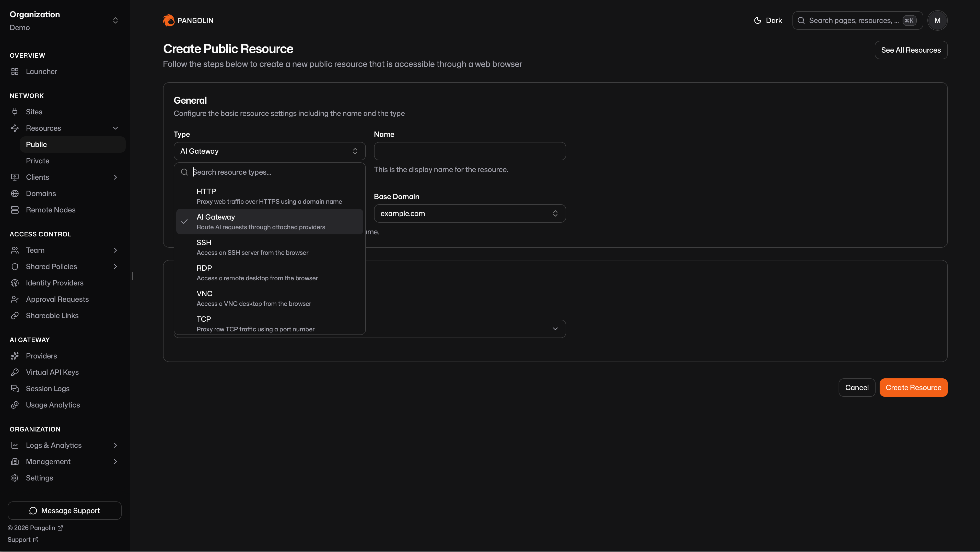The width and height of the screenshot is (980, 552).
Task: Click the Clients monitor icon
Action: click(x=15, y=177)
